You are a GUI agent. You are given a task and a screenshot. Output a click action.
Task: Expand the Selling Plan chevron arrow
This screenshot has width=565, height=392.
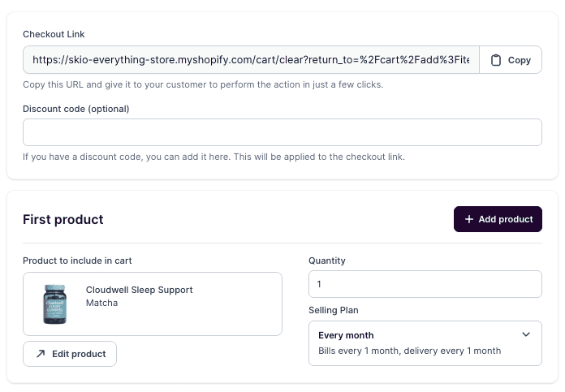pyautogui.click(x=526, y=334)
